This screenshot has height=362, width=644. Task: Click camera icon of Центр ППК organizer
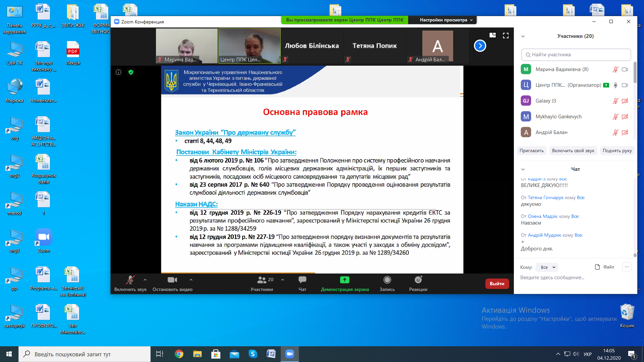click(x=625, y=85)
